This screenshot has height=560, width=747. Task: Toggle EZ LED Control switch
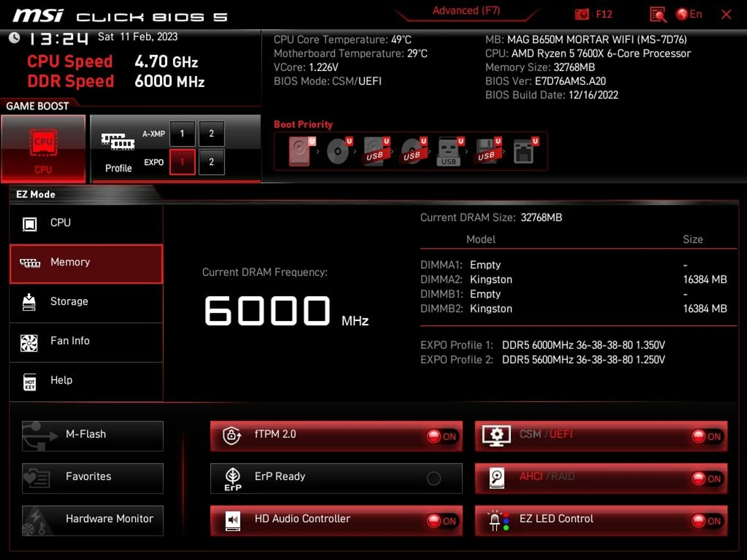click(707, 521)
